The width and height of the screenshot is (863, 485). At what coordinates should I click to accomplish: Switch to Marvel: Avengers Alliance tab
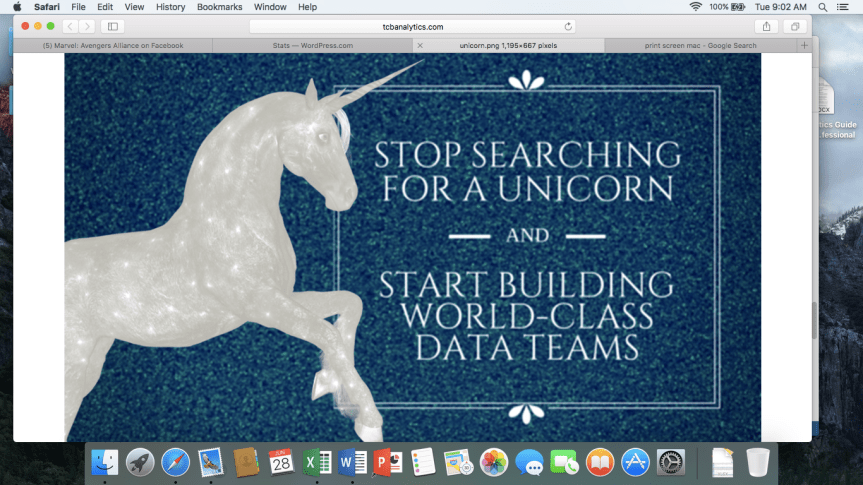coord(113,45)
